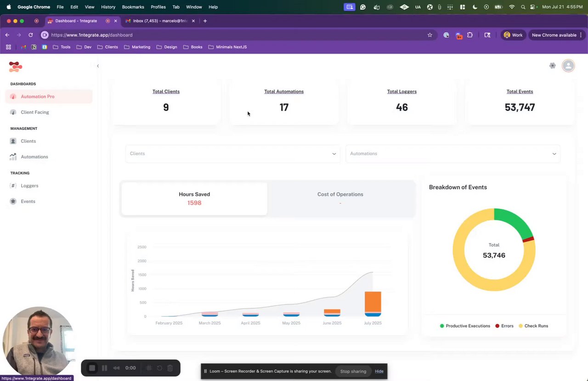The width and height of the screenshot is (588, 381).
Task: Go to Clients management page
Action: click(x=49, y=141)
